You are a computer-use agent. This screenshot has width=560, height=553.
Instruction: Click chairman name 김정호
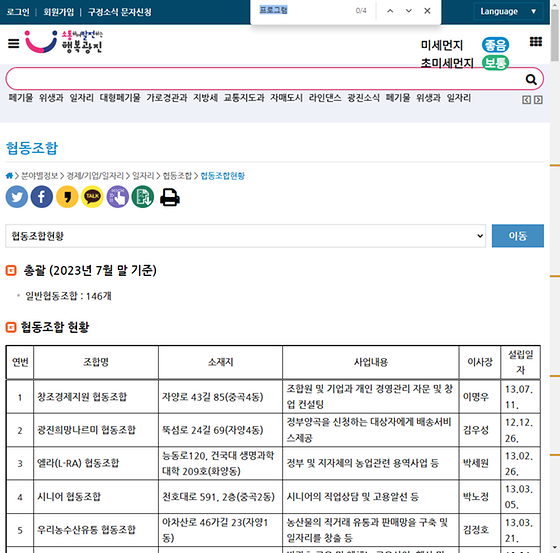click(x=476, y=530)
